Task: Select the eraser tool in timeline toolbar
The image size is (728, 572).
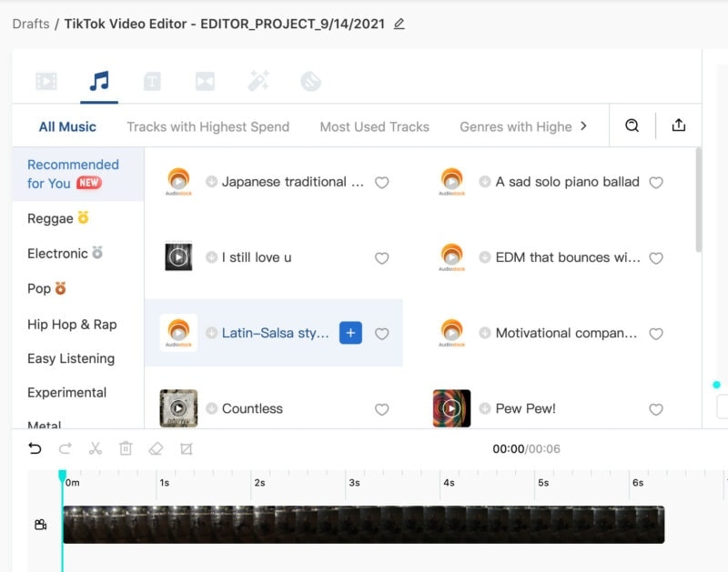Action: click(x=156, y=448)
